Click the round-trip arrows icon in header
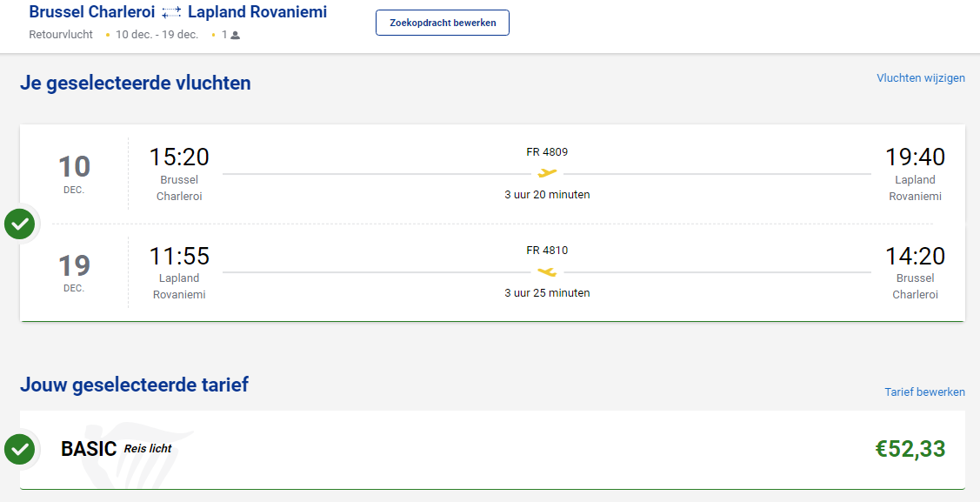The width and height of the screenshot is (980, 502). (x=171, y=12)
